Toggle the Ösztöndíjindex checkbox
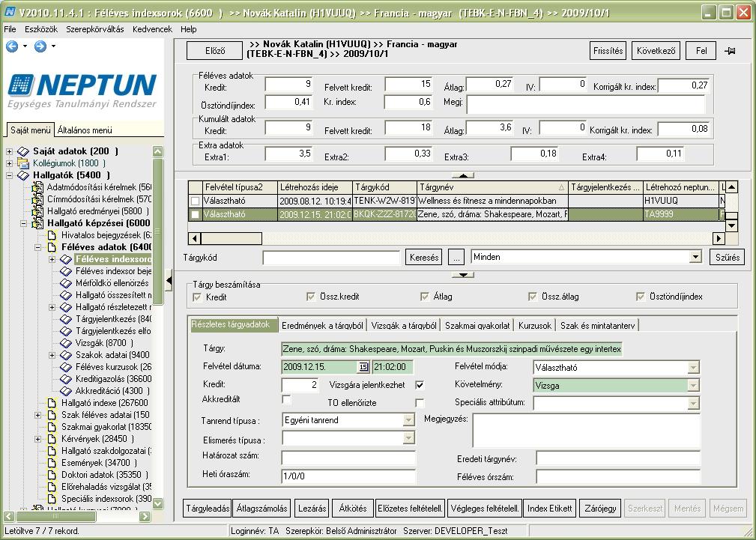 click(x=641, y=297)
